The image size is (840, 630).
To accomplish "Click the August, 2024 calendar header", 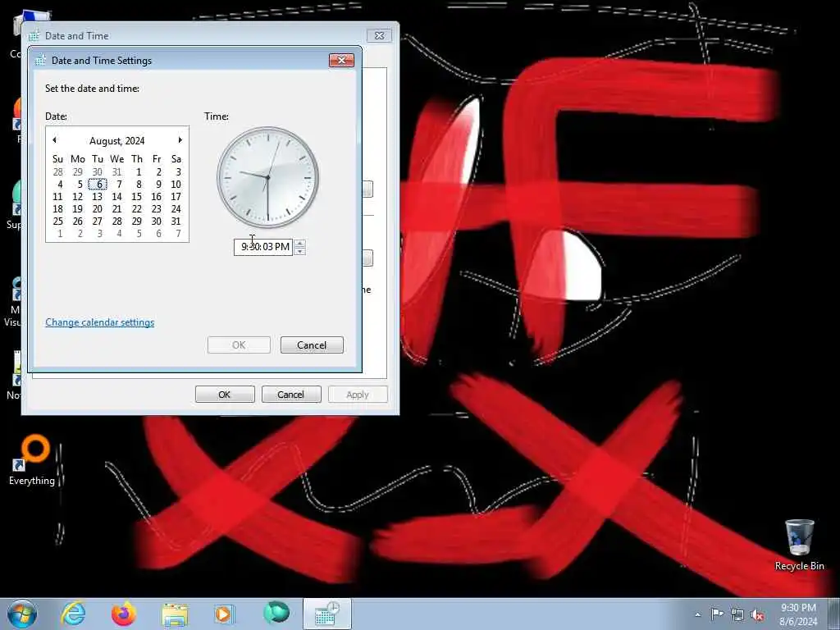I will pos(116,141).
